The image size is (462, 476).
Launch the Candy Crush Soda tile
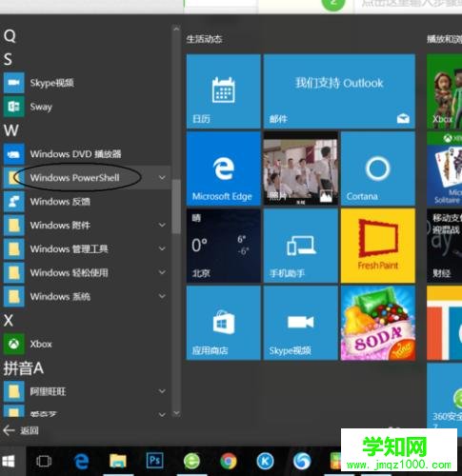pos(378,323)
